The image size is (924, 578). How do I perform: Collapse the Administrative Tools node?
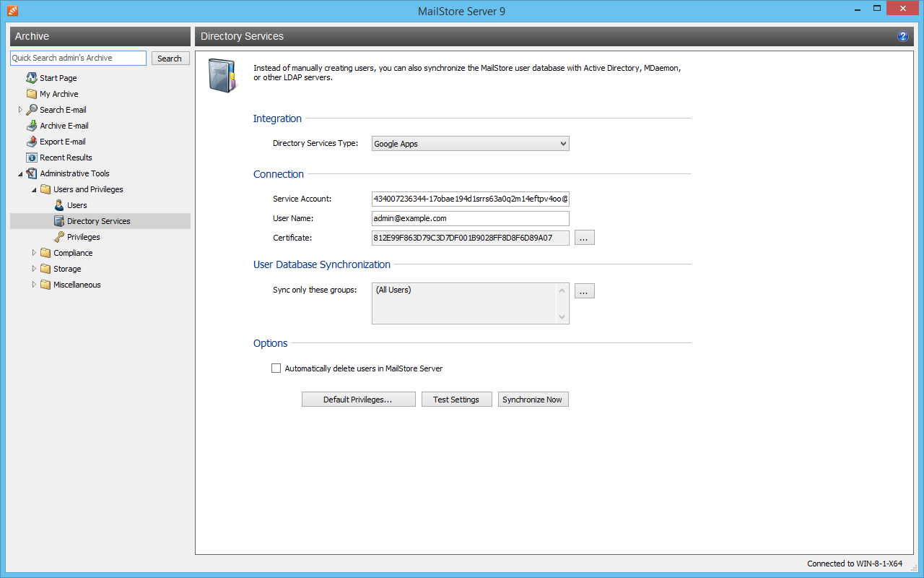tap(20, 173)
